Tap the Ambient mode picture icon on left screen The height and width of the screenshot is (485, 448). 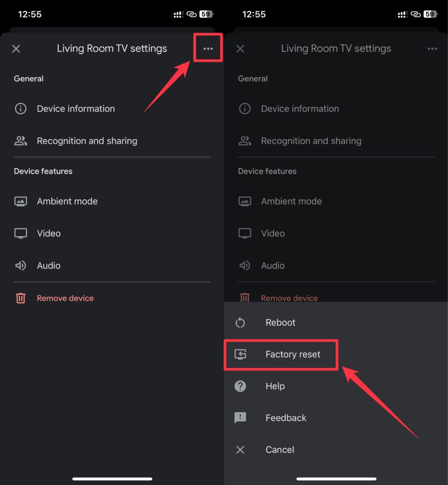point(20,201)
